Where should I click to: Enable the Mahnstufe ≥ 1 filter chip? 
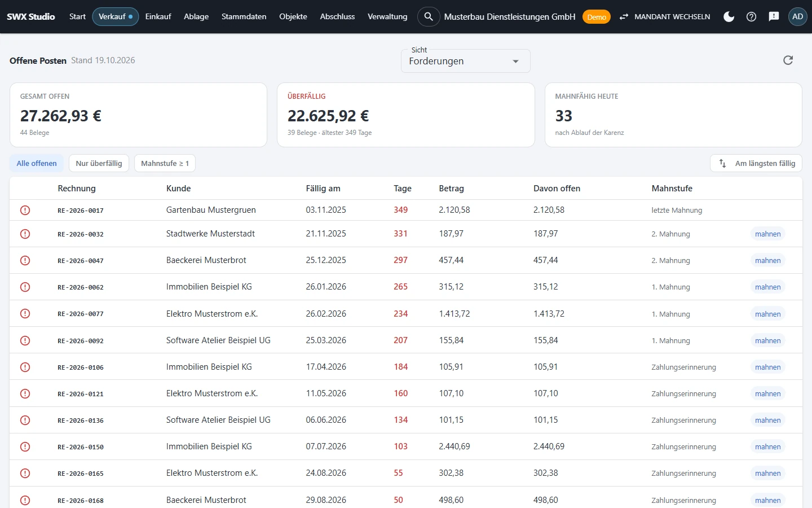[x=165, y=163]
